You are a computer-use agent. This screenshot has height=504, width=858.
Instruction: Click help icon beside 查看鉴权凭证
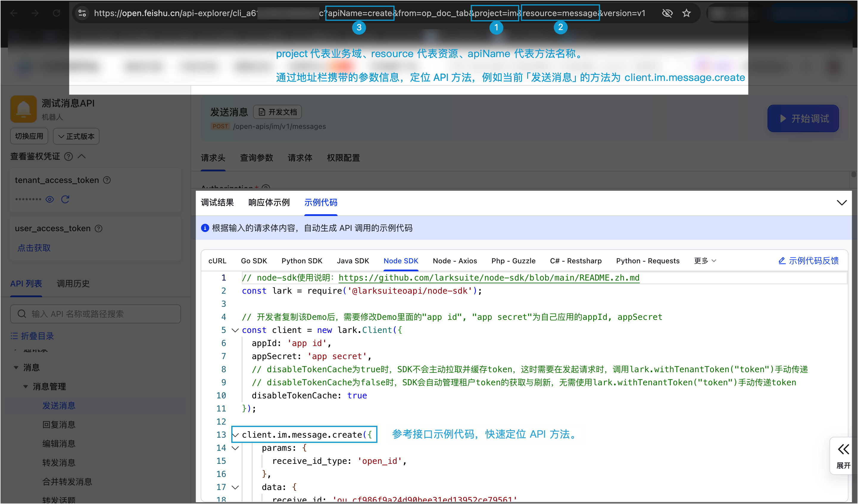pos(68,156)
